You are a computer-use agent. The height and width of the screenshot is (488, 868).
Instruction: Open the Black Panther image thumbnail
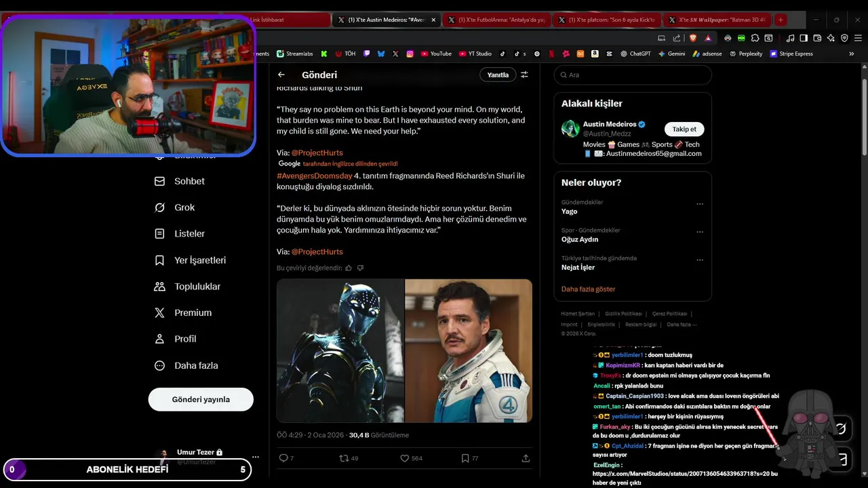(x=340, y=351)
